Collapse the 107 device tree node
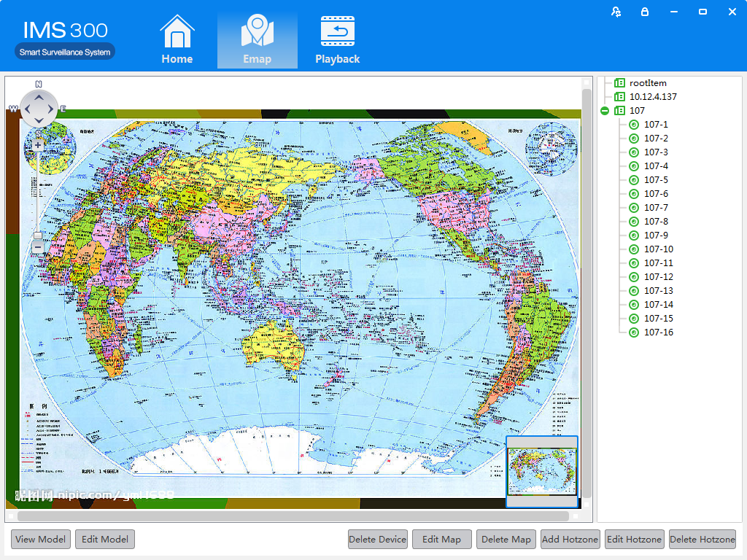Viewport: 747px width, 560px height. tap(605, 111)
